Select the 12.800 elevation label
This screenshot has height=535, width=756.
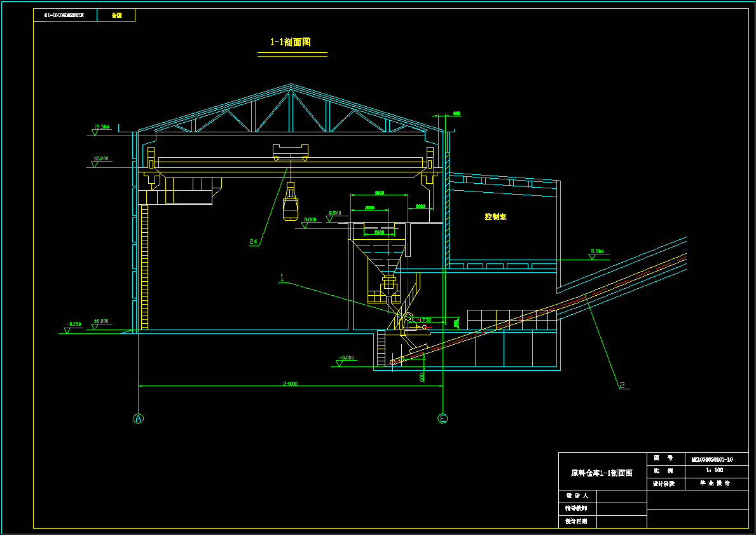[101, 158]
